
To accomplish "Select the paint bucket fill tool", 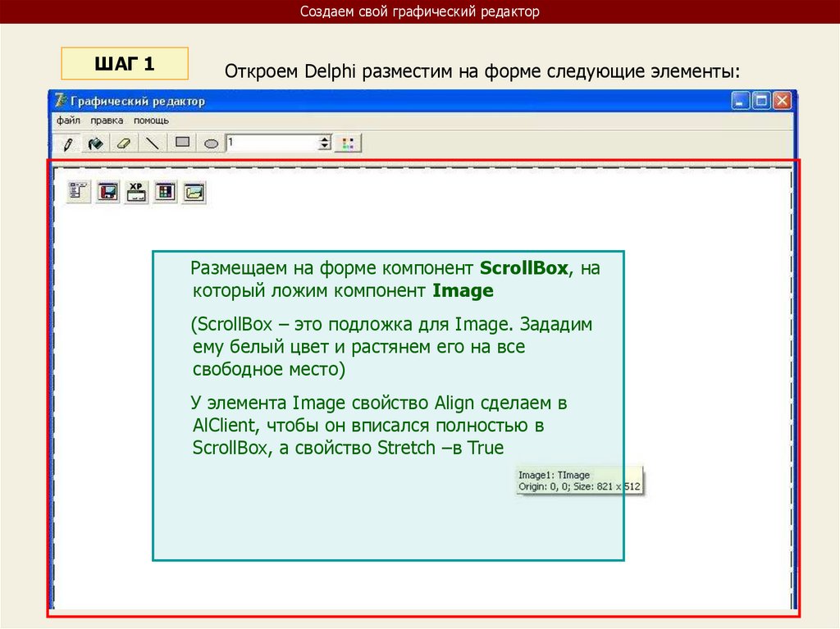I will [95, 144].
